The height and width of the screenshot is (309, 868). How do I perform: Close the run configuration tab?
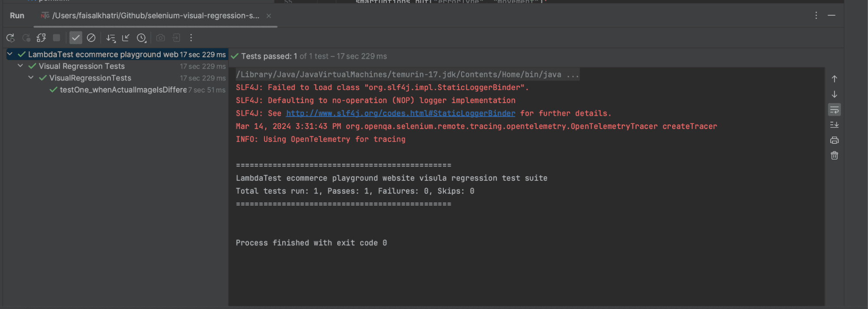pos(269,16)
